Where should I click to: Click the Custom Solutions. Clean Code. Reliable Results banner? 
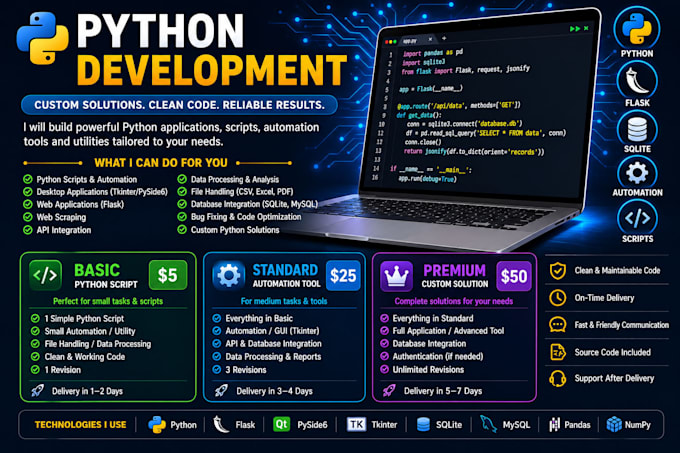(x=179, y=105)
